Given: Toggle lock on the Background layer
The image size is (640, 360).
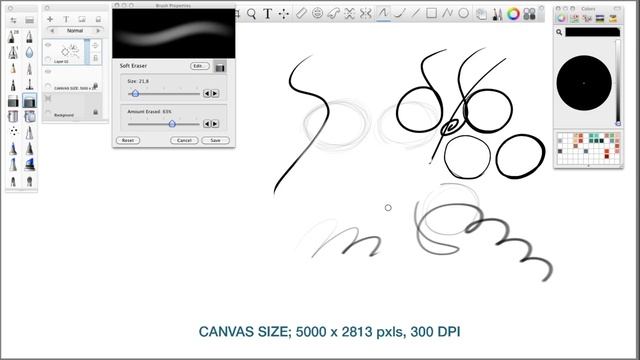Looking at the screenshot, I should [95, 112].
